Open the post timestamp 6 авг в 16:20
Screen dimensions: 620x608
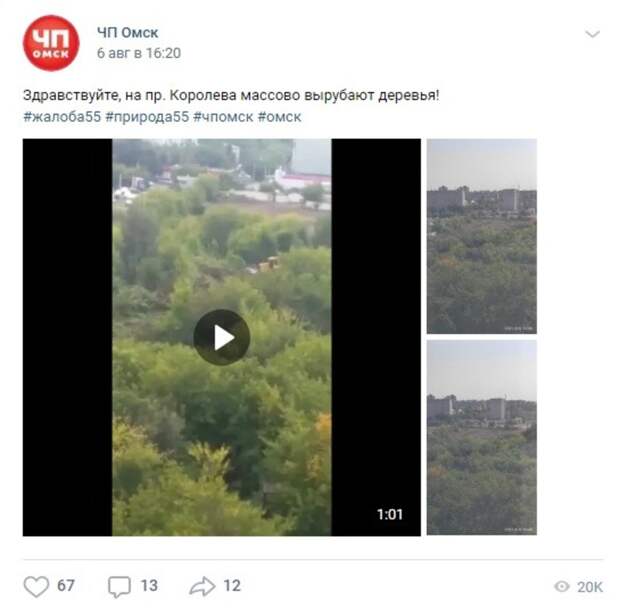(139, 53)
